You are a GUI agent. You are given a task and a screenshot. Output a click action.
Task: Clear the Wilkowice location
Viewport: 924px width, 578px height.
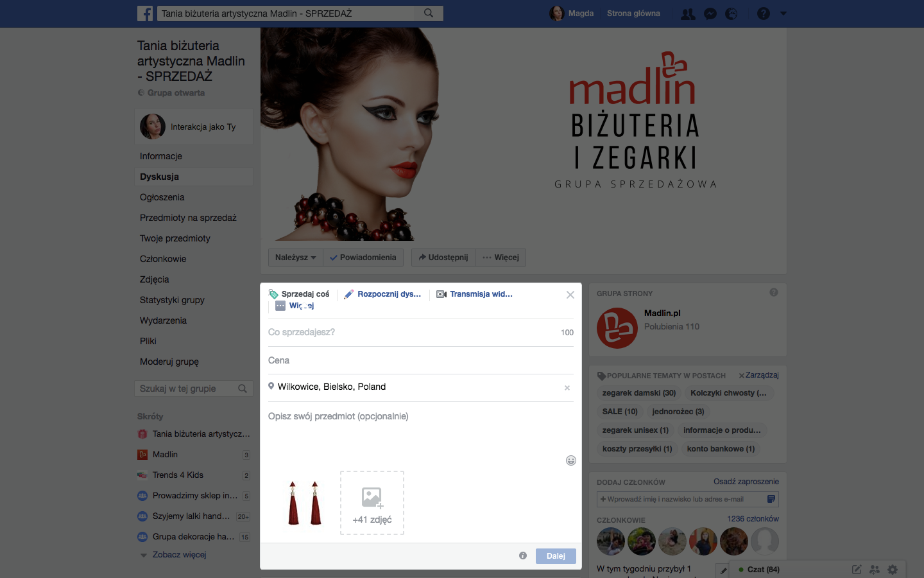click(567, 388)
